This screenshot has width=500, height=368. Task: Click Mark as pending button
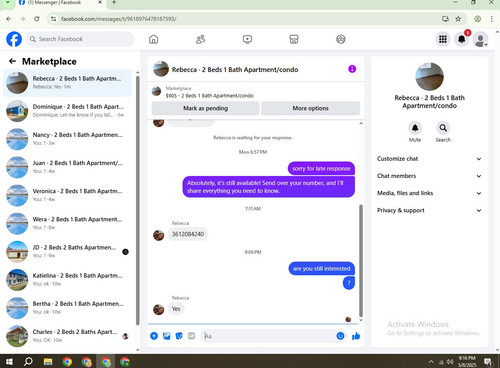tap(205, 108)
